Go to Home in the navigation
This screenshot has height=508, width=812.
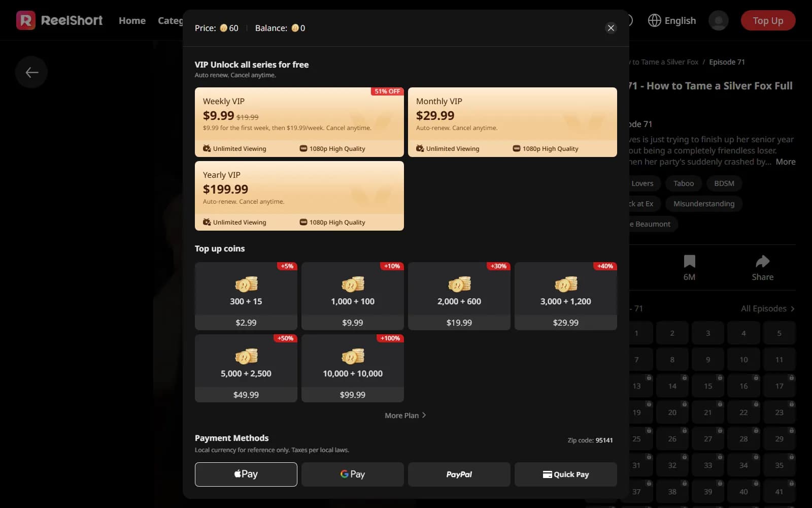tap(132, 20)
